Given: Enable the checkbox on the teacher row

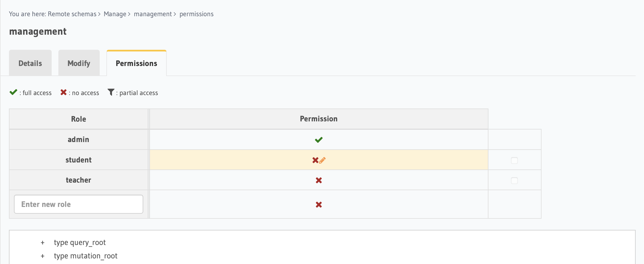Looking at the screenshot, I should (514, 180).
